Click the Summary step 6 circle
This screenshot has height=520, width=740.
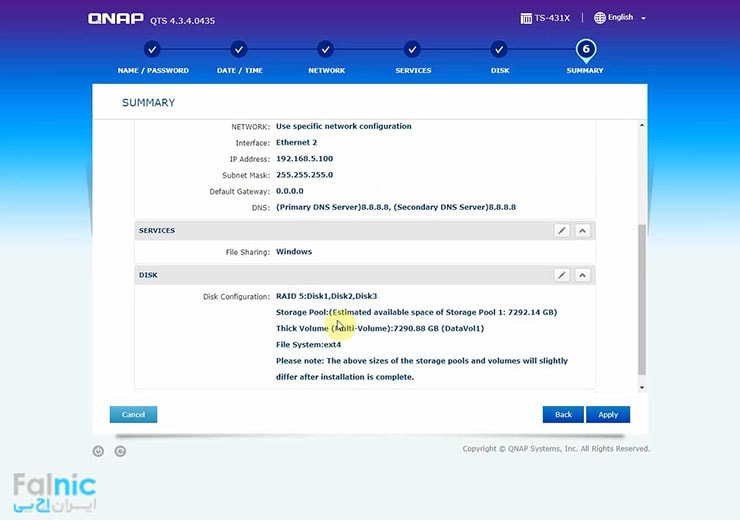tap(585, 49)
